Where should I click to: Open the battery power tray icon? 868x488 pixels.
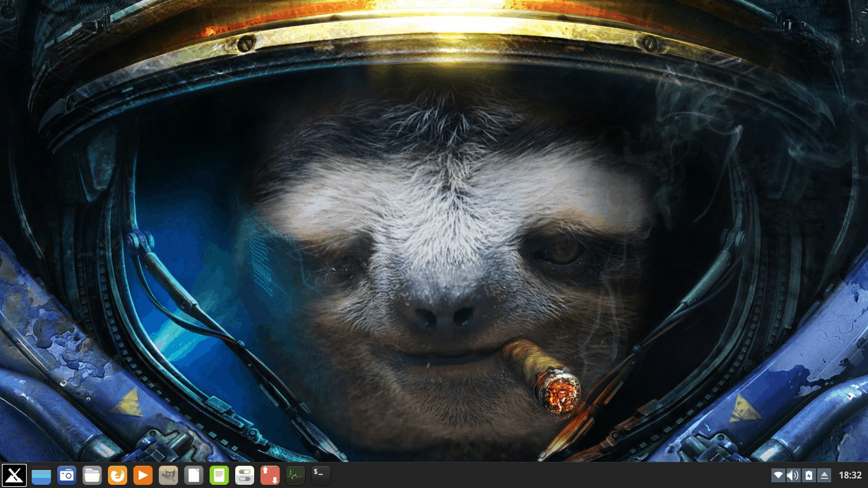coord(808,475)
